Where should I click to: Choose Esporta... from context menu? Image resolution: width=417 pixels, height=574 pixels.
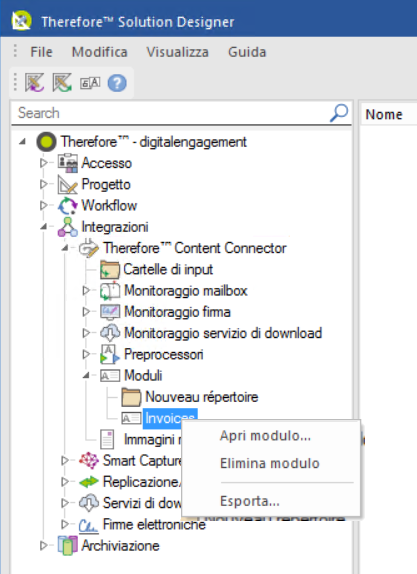(x=250, y=501)
